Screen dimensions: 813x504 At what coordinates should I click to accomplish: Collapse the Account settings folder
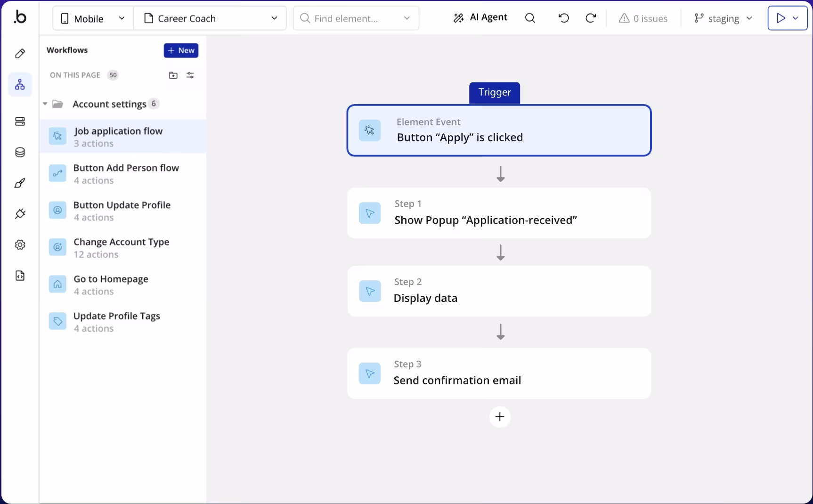point(45,104)
